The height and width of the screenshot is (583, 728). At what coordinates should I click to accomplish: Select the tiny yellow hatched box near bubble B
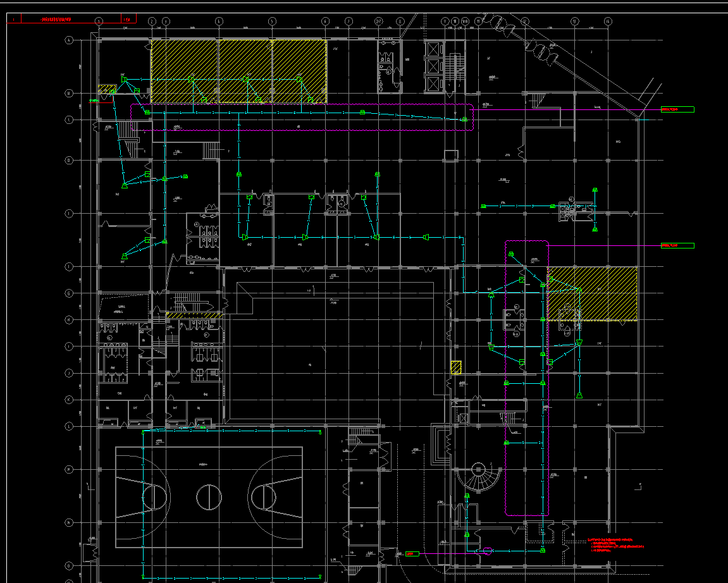(x=107, y=89)
